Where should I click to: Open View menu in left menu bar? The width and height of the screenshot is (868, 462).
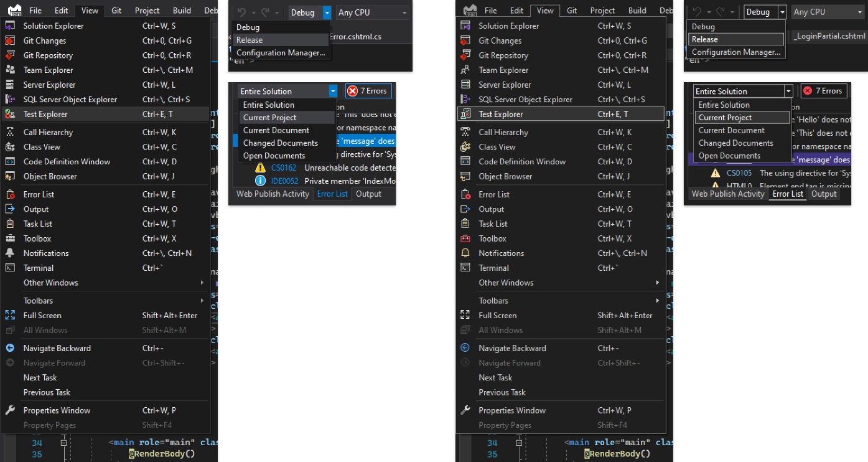pos(90,11)
